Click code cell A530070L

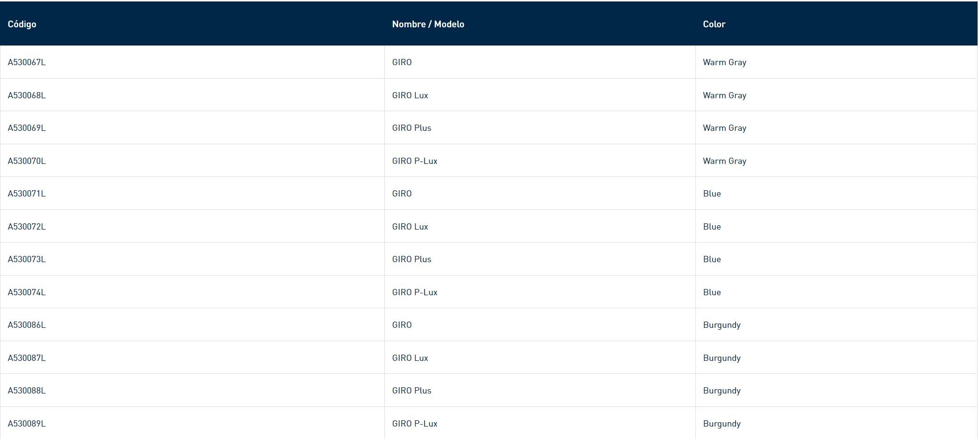(x=27, y=161)
